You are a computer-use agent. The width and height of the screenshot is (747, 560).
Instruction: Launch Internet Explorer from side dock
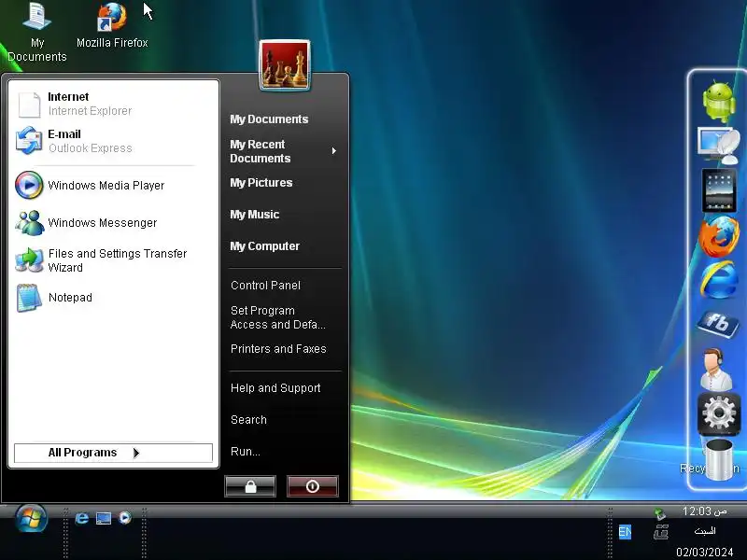click(x=719, y=280)
